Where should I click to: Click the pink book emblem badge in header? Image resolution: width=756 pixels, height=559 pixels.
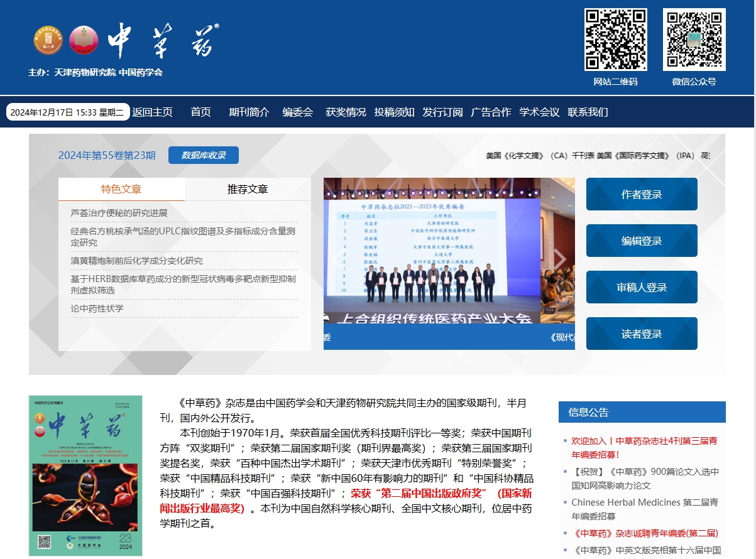tap(84, 40)
